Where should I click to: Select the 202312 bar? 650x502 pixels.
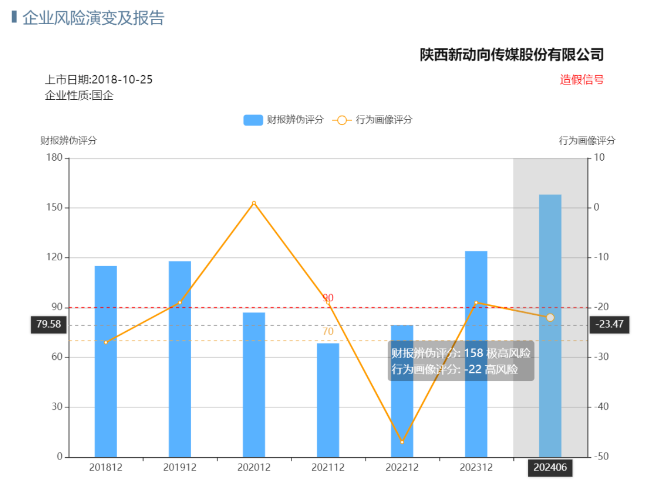tap(476, 354)
